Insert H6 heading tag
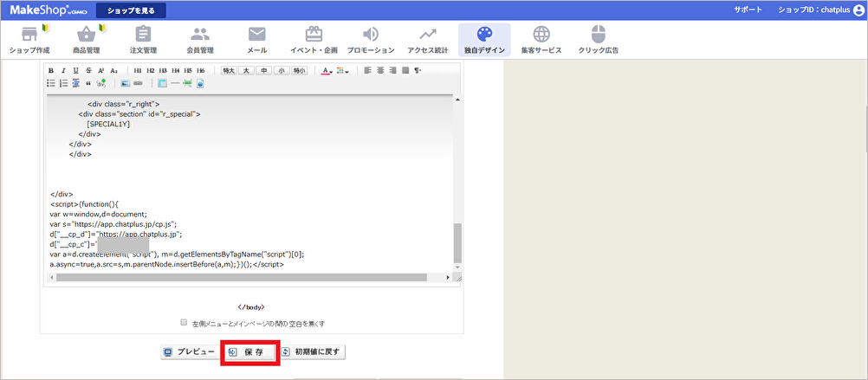The width and height of the screenshot is (868, 380). (200, 71)
